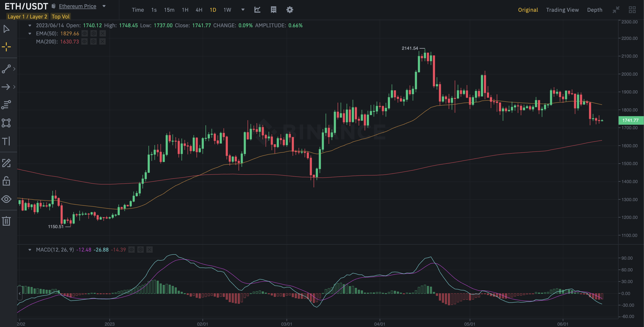This screenshot has width=644, height=327.
Task: Click the trash icon to delete drawings
Action: 6,221
